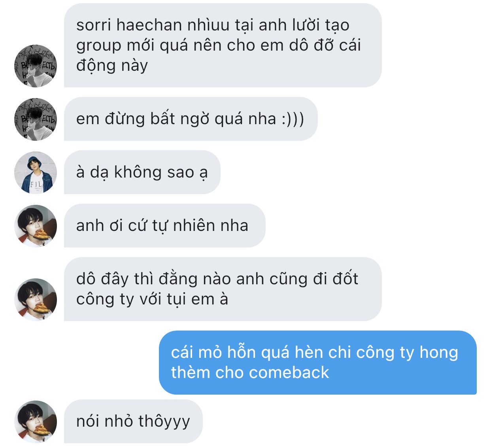Tap the masked avatar next to 'em đừng bất ngờ'
The image size is (491, 448).
pos(36,119)
